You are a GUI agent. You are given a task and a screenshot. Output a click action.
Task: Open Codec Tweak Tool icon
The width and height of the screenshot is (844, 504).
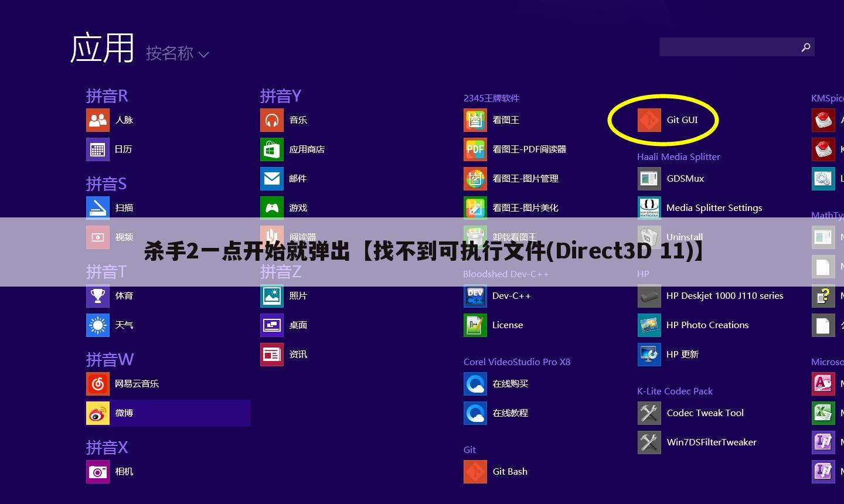click(649, 413)
